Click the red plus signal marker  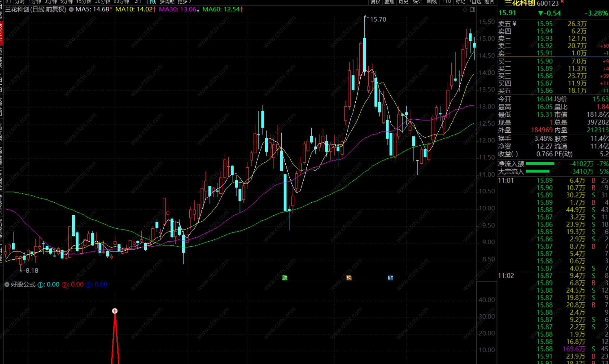[x=115, y=311]
